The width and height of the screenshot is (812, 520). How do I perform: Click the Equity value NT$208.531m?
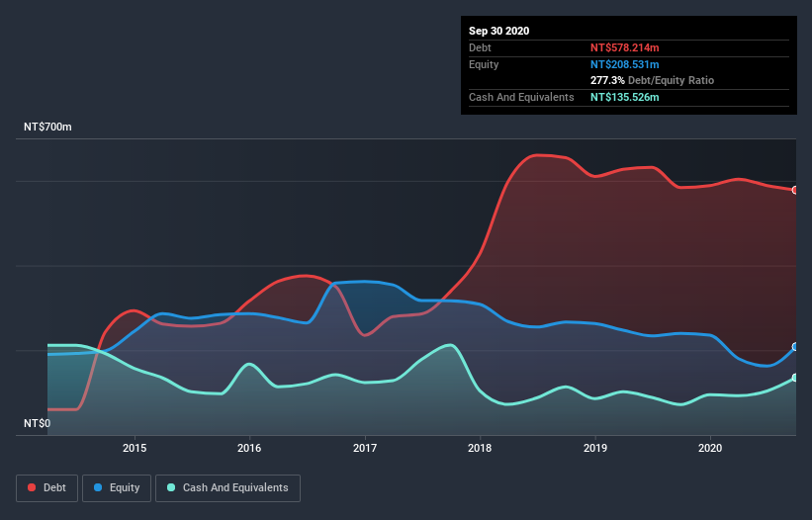pyautogui.click(x=624, y=64)
